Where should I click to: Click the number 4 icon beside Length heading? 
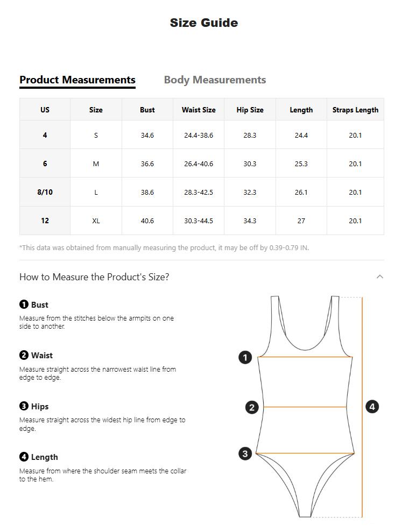click(x=24, y=457)
